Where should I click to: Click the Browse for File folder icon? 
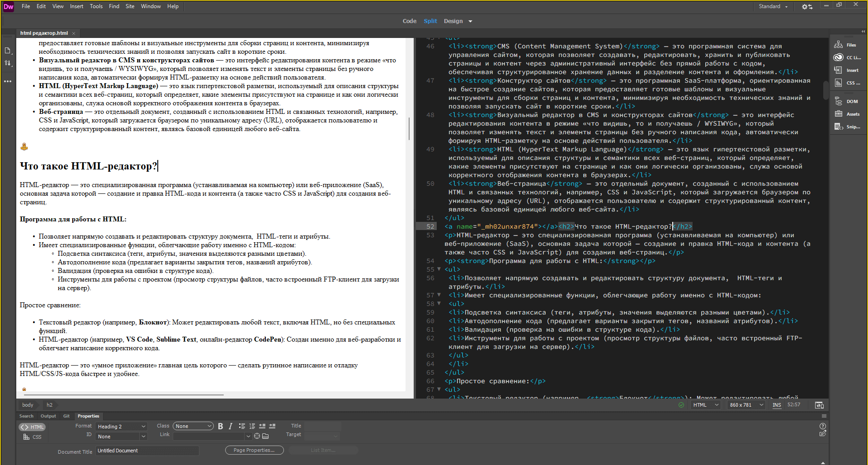pyautogui.click(x=265, y=436)
